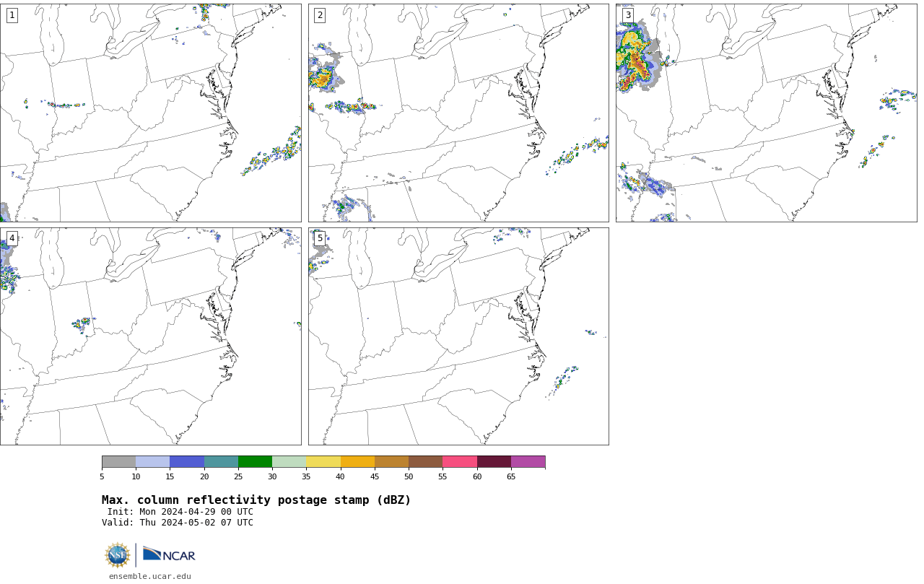The image size is (924, 584).
Task: Open ensemble member 5 reflectivity map
Action: [x=458, y=336]
